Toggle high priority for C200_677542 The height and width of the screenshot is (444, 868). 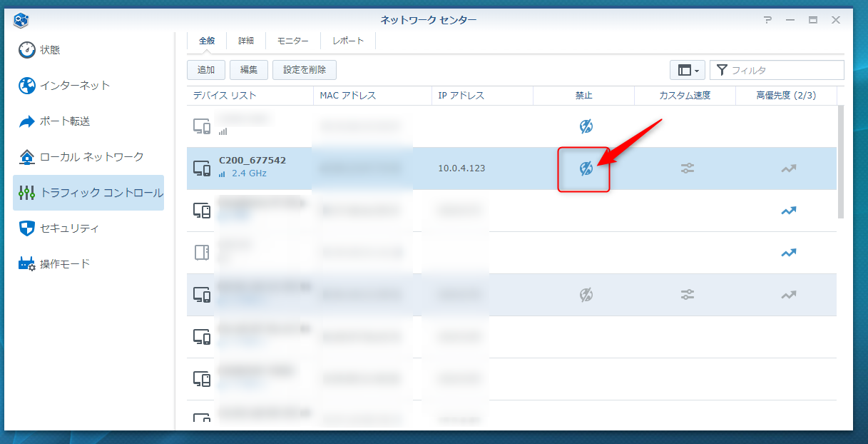point(788,168)
